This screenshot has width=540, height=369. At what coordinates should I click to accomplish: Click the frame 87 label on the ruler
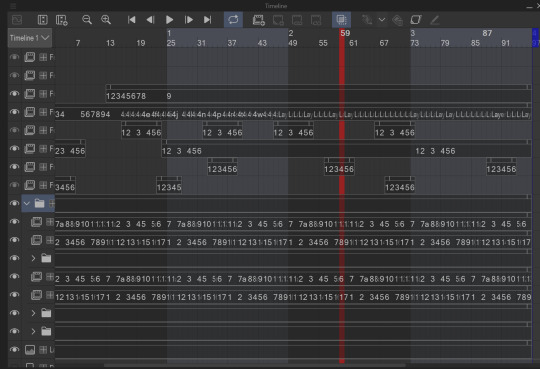(487, 33)
